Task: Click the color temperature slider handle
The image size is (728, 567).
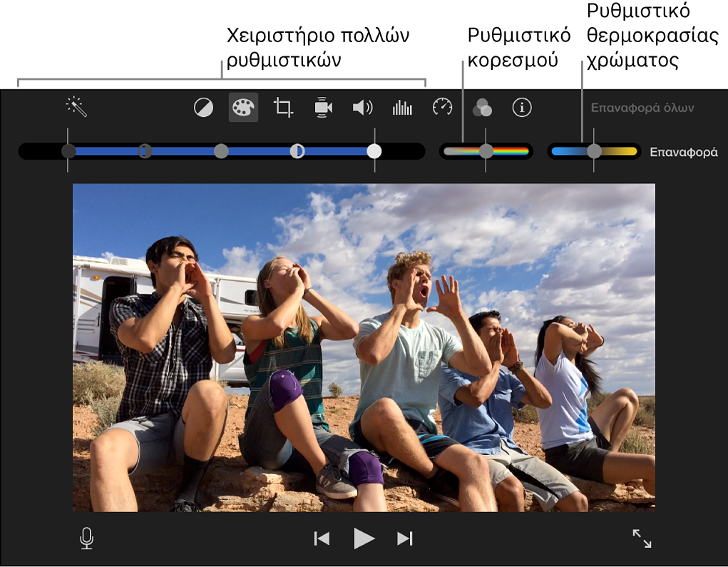Action: click(594, 151)
